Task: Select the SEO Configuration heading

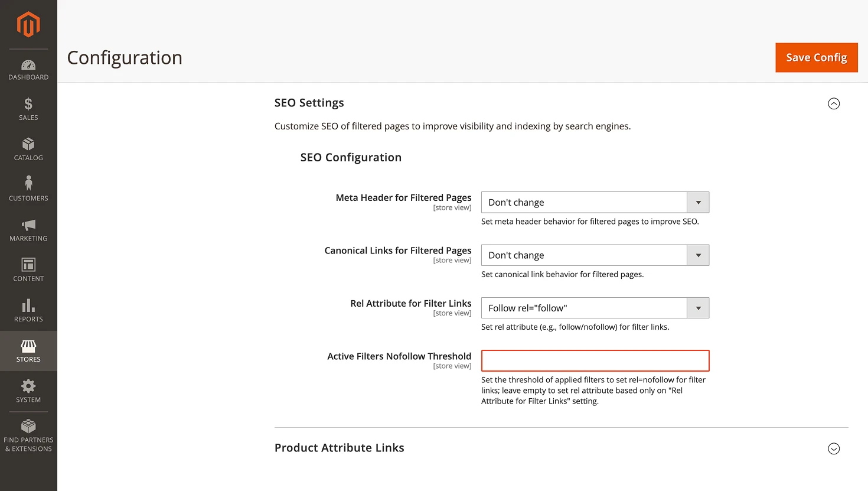Action: coord(351,157)
